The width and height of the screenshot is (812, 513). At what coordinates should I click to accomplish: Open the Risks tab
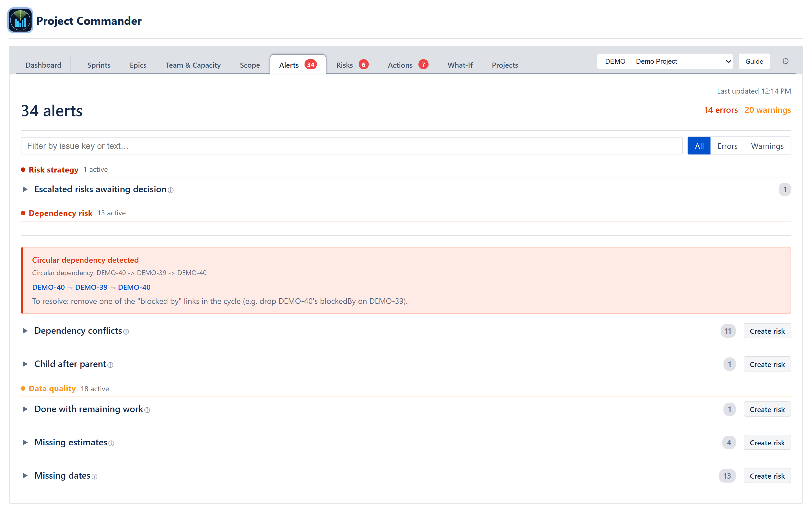pyautogui.click(x=352, y=65)
